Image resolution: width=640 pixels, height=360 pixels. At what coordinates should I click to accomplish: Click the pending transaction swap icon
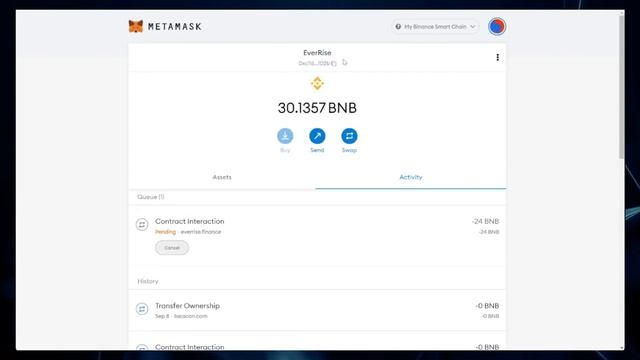pos(142,224)
